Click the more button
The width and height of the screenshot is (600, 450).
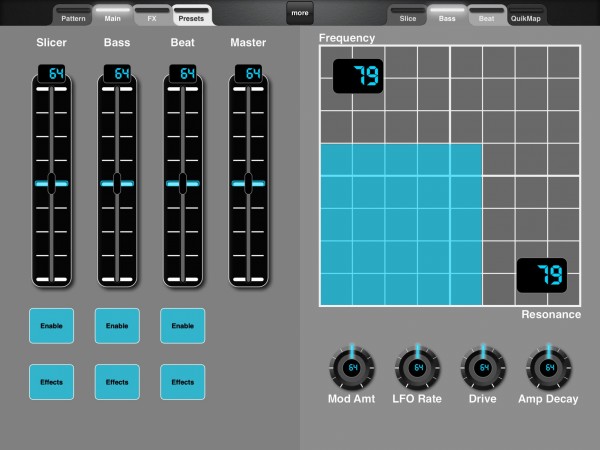coord(300,13)
